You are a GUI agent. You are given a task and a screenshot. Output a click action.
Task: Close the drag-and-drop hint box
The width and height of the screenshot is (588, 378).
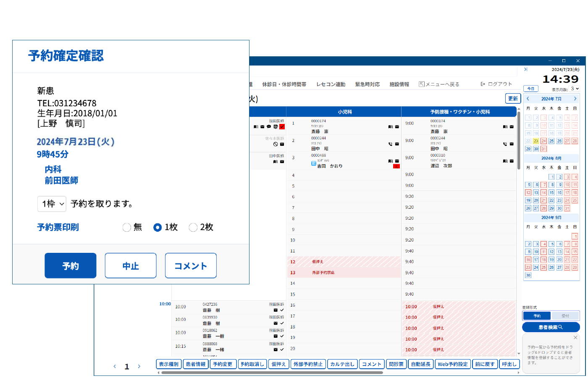coord(575,338)
